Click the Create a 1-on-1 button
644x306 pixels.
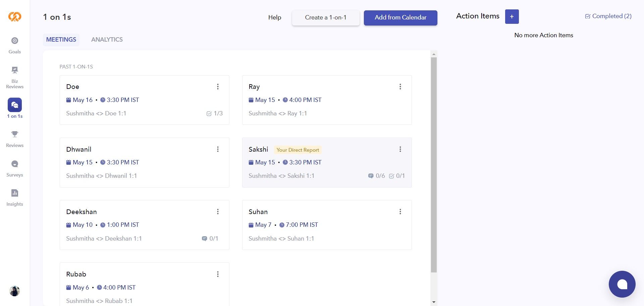[326, 18]
